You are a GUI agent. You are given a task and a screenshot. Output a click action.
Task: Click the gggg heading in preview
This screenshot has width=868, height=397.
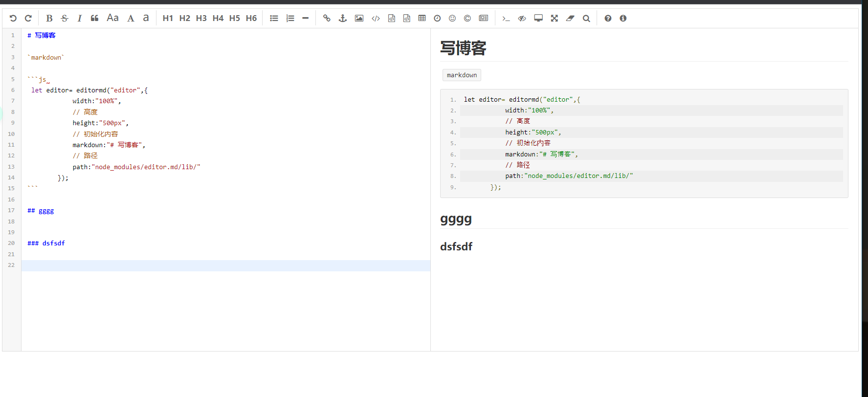pyautogui.click(x=456, y=219)
